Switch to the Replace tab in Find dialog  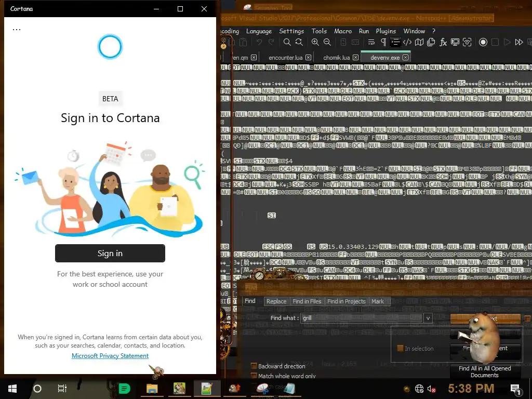(x=276, y=301)
